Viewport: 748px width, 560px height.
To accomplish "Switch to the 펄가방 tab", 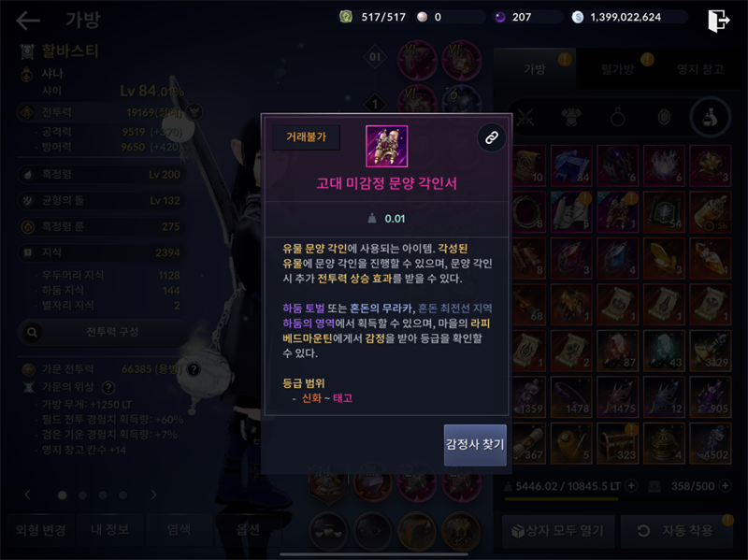I will (617, 69).
